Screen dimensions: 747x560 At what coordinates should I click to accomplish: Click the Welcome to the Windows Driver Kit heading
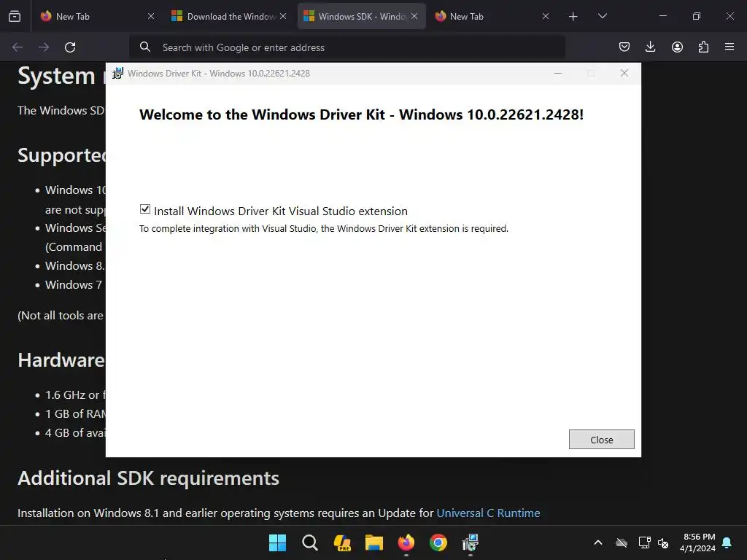click(361, 114)
